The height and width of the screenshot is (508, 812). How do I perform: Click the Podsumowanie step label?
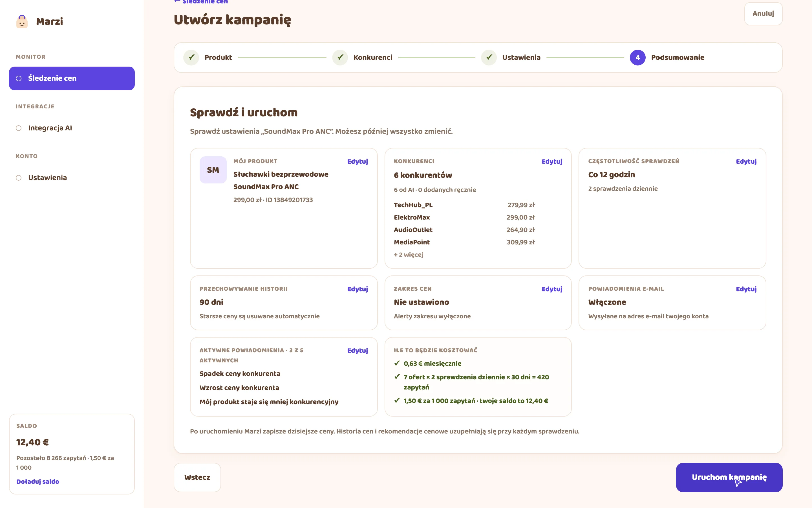pyautogui.click(x=678, y=58)
